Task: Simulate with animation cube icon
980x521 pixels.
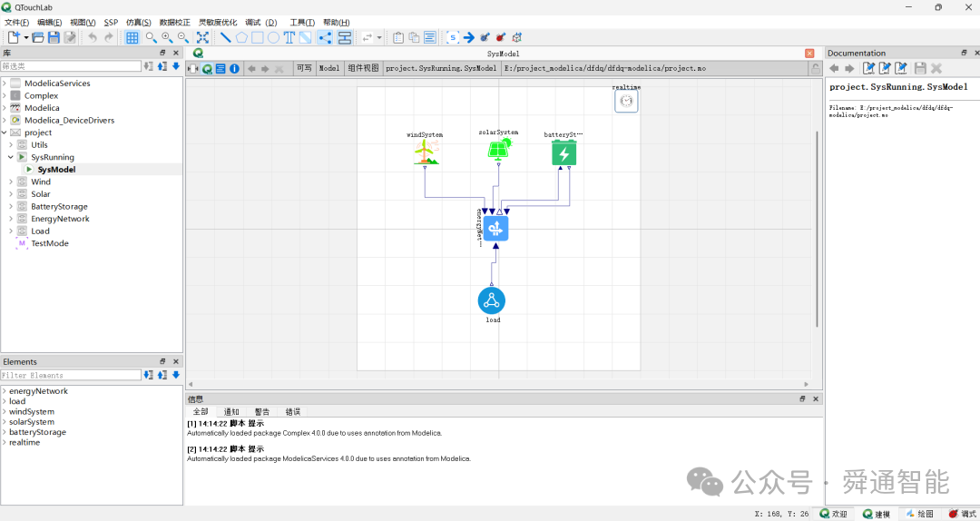Action: (x=517, y=37)
